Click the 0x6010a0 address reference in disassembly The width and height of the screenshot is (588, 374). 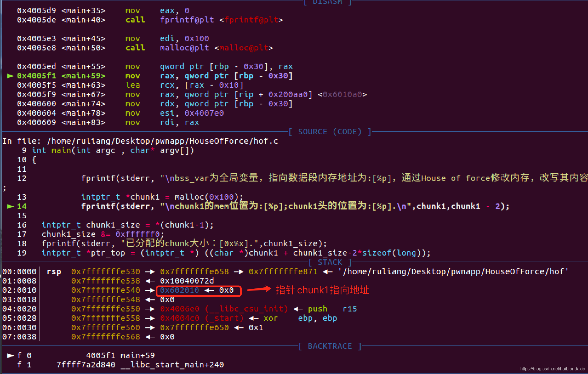(x=342, y=95)
